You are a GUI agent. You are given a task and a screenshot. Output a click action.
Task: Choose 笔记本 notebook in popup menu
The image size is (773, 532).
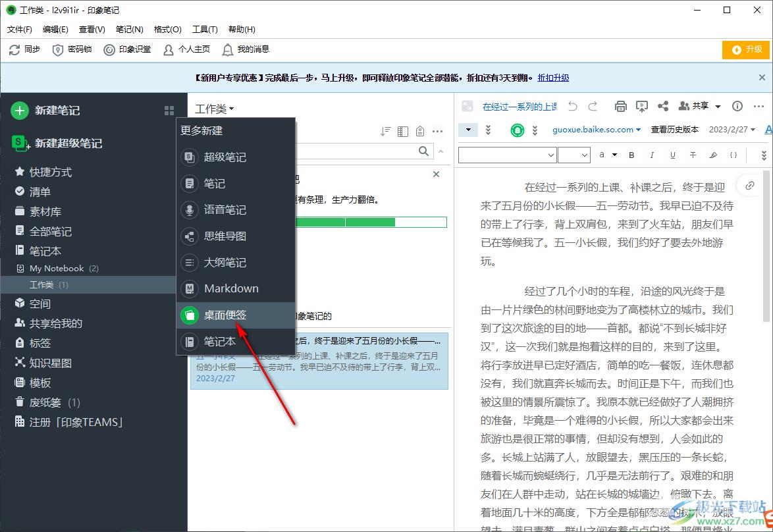pyautogui.click(x=236, y=341)
